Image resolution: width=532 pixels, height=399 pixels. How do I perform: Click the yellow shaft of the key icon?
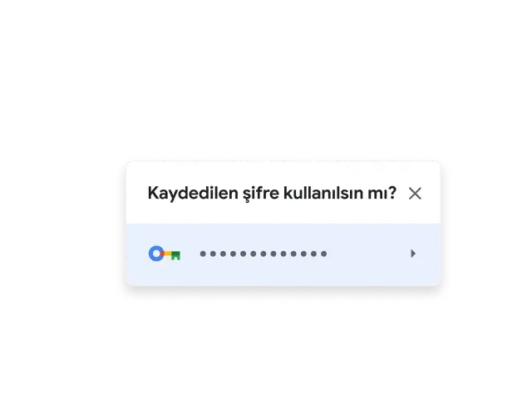click(168, 253)
